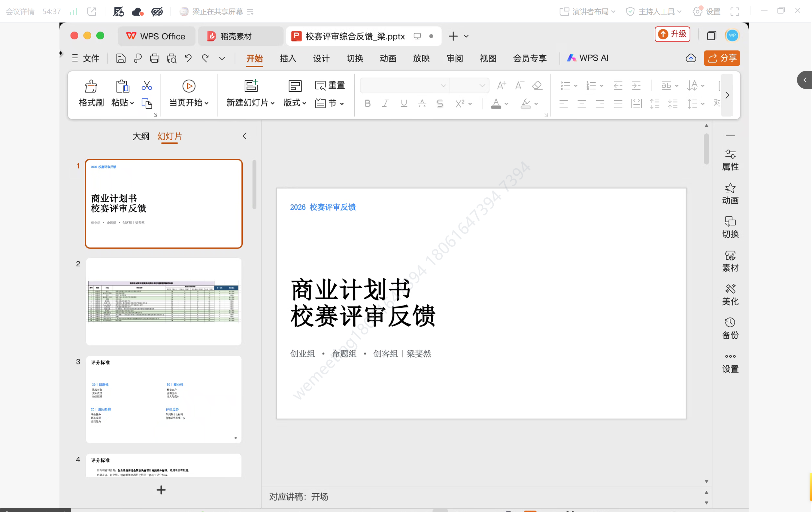The width and height of the screenshot is (812, 512).
Task: Expand the New Slide (新建幻灯片) dropdown
Action: (x=272, y=103)
